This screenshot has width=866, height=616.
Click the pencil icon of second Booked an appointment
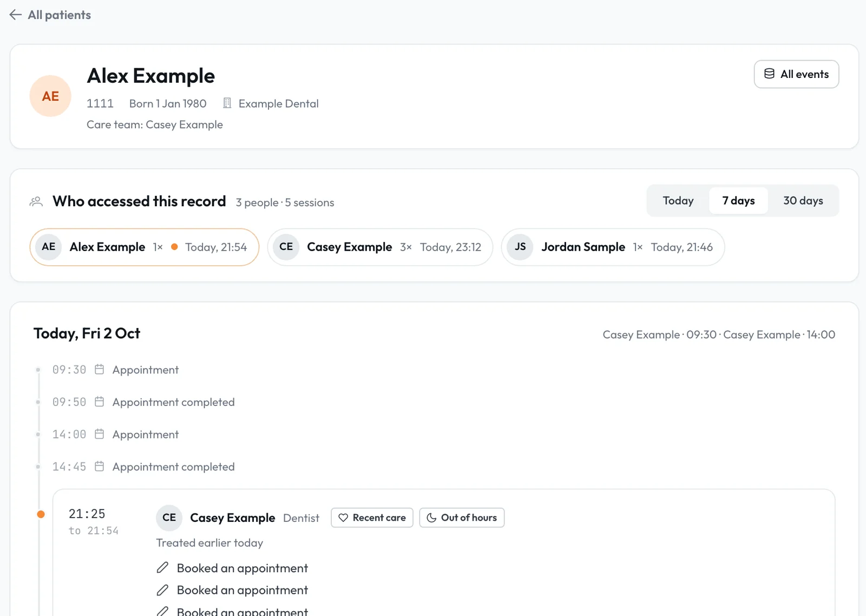tap(162, 590)
